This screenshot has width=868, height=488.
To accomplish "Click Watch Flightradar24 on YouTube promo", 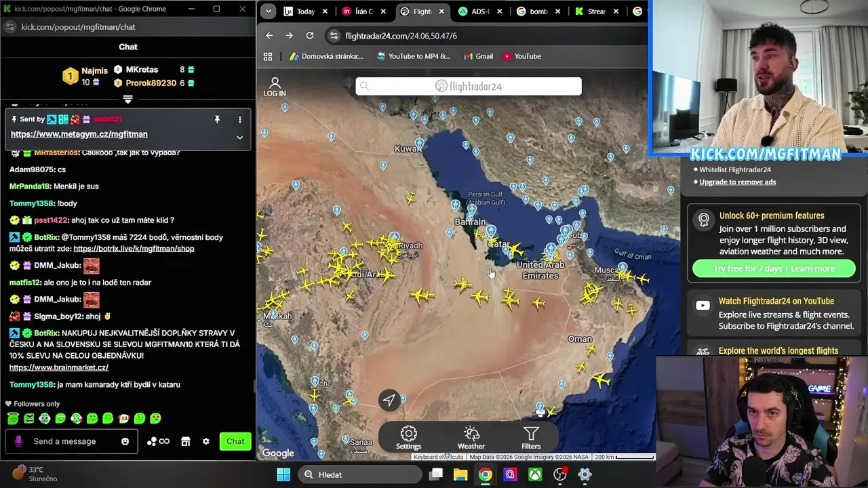I will 774,313.
